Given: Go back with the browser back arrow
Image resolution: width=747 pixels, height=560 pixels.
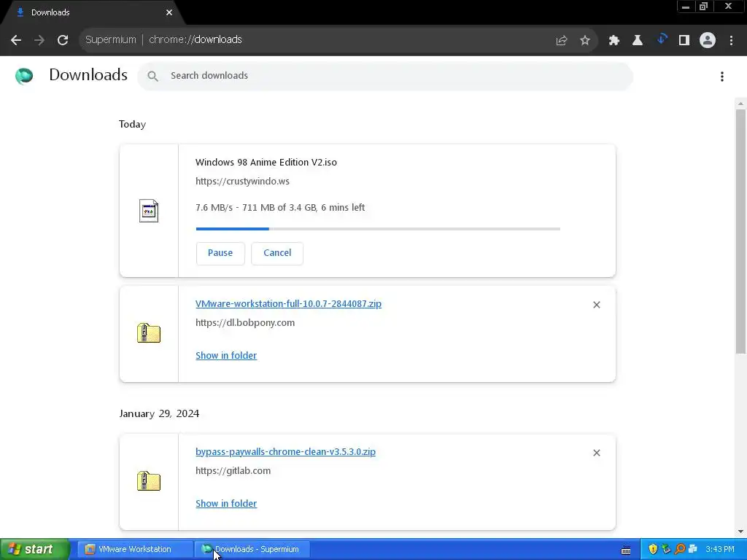Looking at the screenshot, I should pos(16,40).
